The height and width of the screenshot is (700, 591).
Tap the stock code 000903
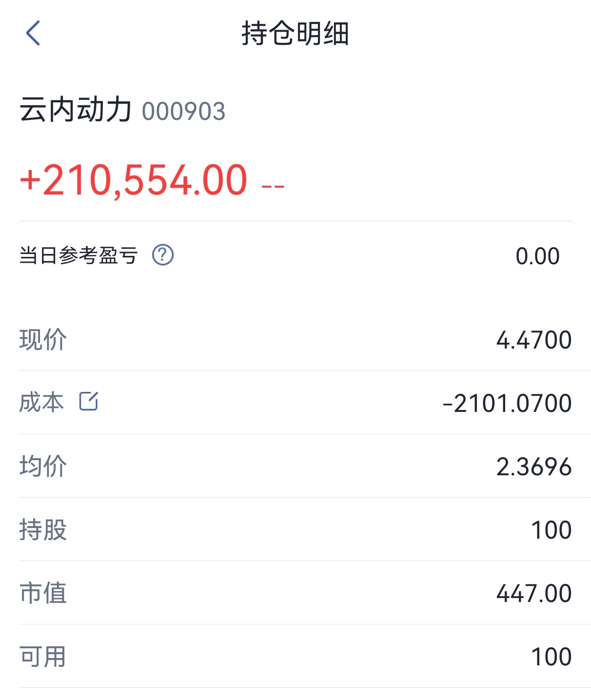pos(183,112)
